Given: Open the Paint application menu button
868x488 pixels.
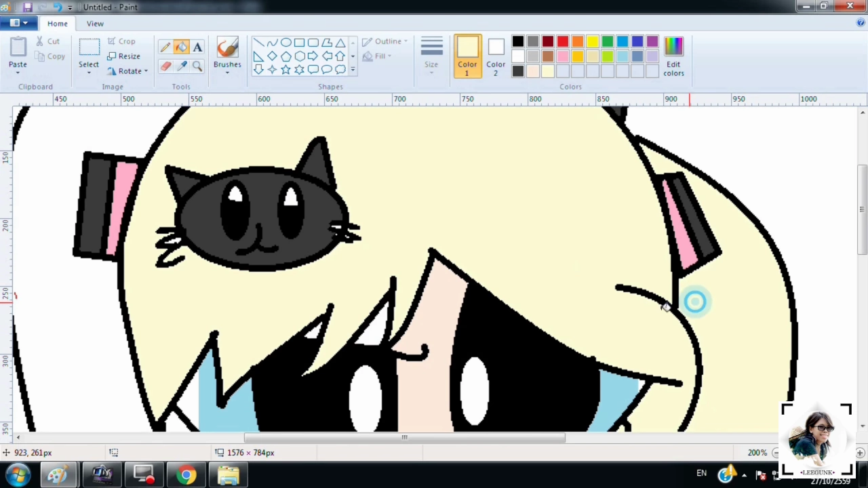Looking at the screenshot, I should click(x=18, y=23).
